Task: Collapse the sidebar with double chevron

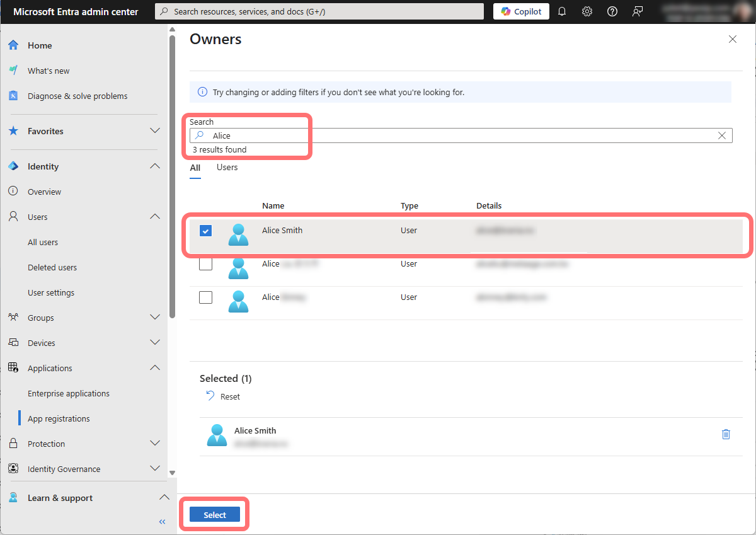Action: (x=162, y=522)
